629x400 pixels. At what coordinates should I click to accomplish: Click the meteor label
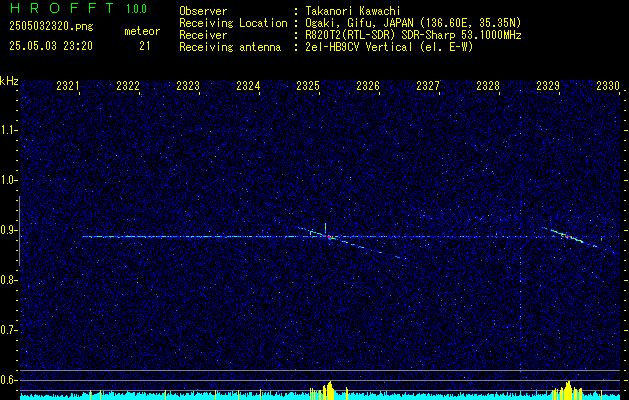point(142,31)
